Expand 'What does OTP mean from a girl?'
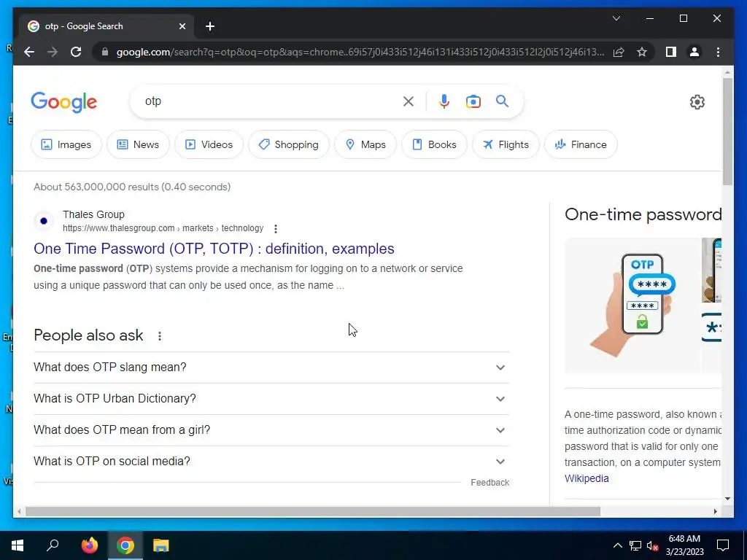The image size is (747, 560). click(271, 430)
